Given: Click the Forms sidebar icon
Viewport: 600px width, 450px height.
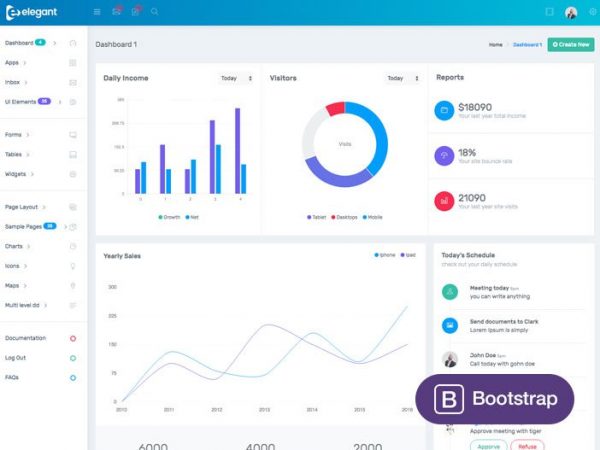Looking at the screenshot, I should 73,135.
